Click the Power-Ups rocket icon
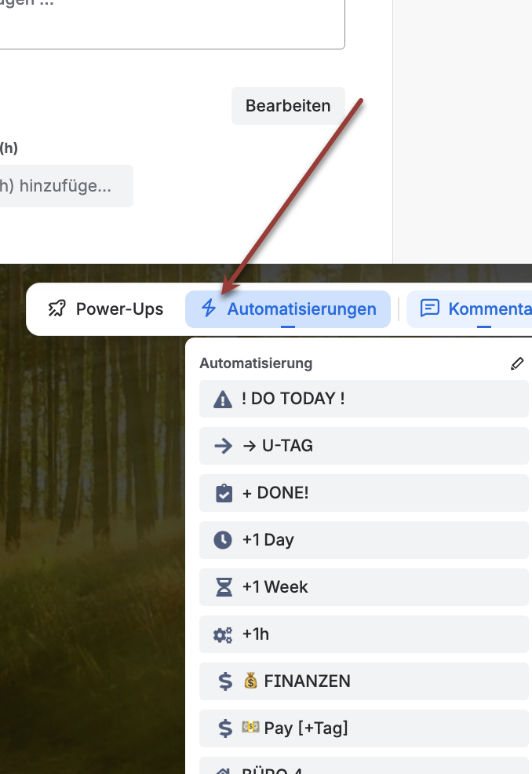Viewport: 532px width, 774px height. pos(56,309)
